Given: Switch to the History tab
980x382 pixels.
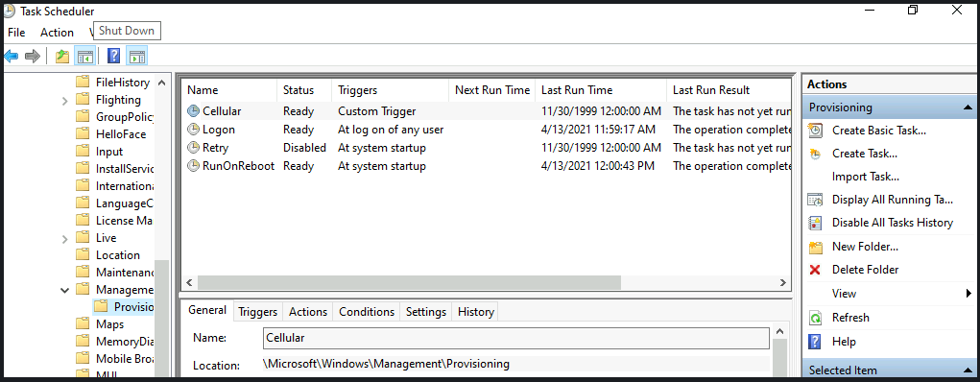Looking at the screenshot, I should pos(476,311).
